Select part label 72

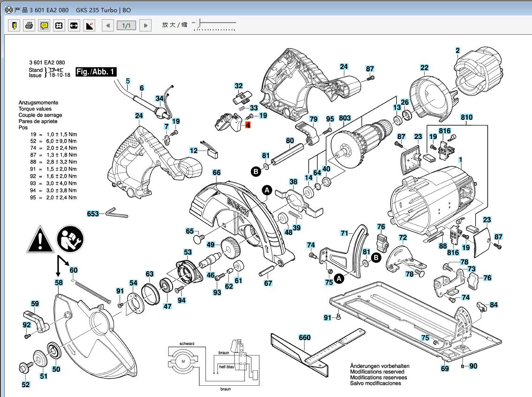point(403,237)
